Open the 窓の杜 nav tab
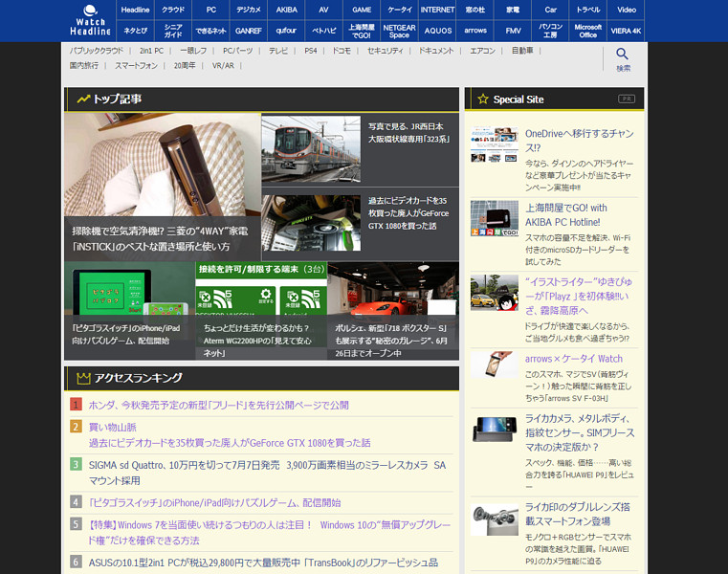 (474, 10)
